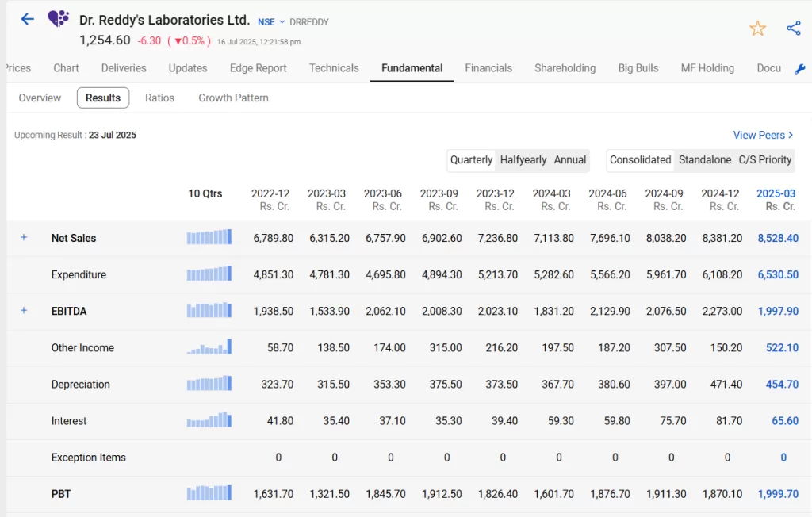The height and width of the screenshot is (517, 812).
Task: Switch results to Annual
Action: pos(569,159)
